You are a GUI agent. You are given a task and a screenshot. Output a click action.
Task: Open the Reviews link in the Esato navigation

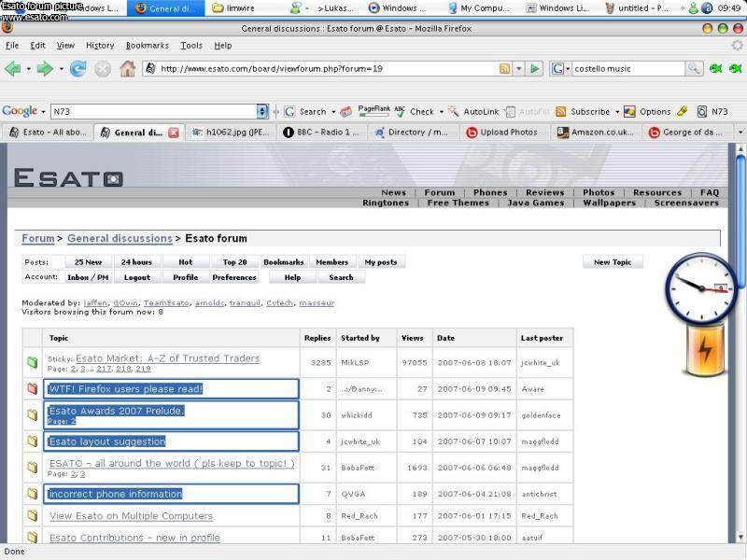pos(545,192)
